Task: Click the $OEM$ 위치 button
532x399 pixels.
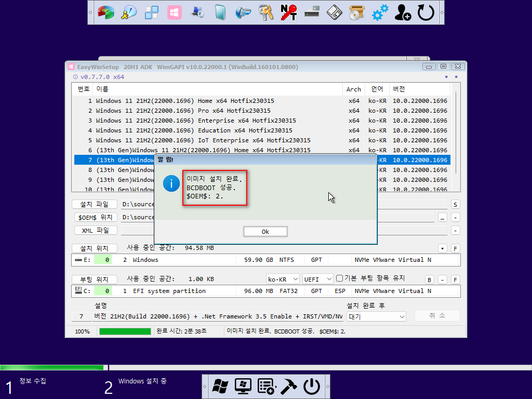Action: (96, 217)
